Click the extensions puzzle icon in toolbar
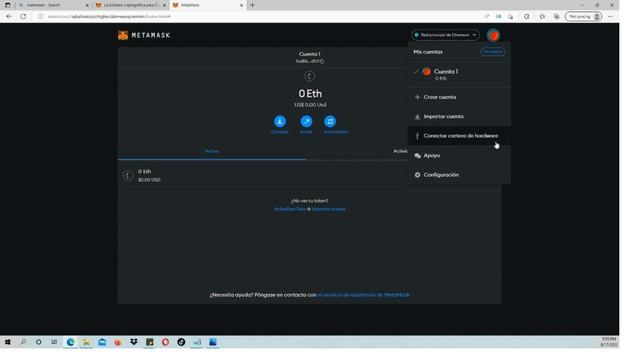This screenshot has height=360, width=640. [x=527, y=17]
